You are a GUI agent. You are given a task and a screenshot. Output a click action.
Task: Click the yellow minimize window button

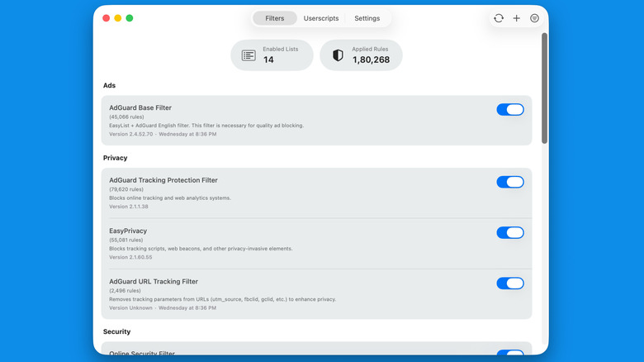point(118,18)
